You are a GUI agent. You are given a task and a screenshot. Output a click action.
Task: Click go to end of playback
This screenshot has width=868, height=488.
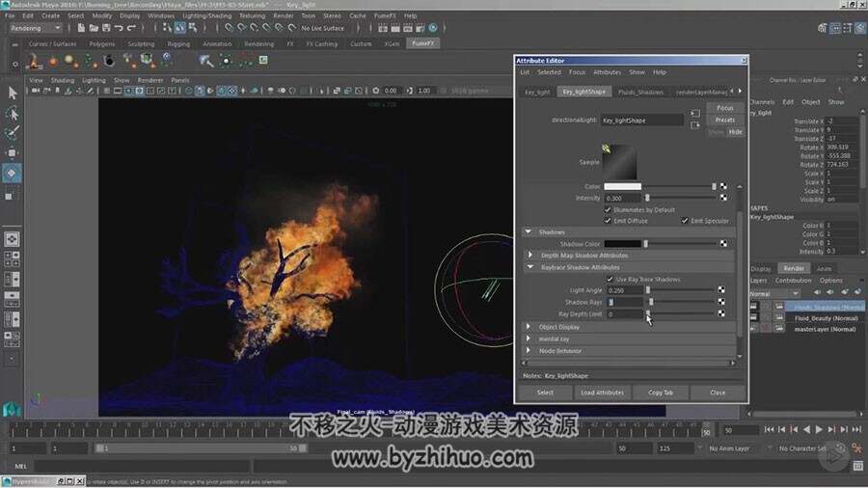[856, 429]
